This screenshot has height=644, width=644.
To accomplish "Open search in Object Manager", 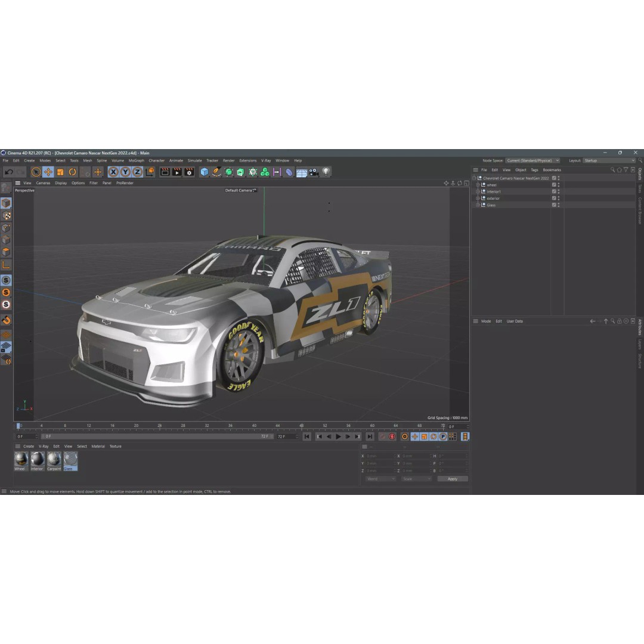I will 612,169.
